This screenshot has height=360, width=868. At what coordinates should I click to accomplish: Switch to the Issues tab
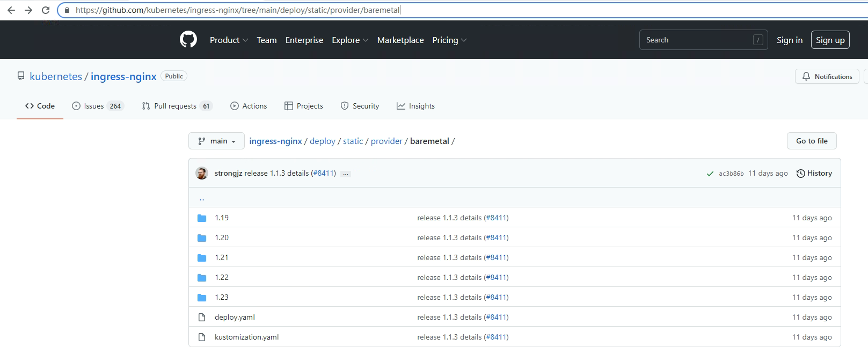tap(98, 106)
